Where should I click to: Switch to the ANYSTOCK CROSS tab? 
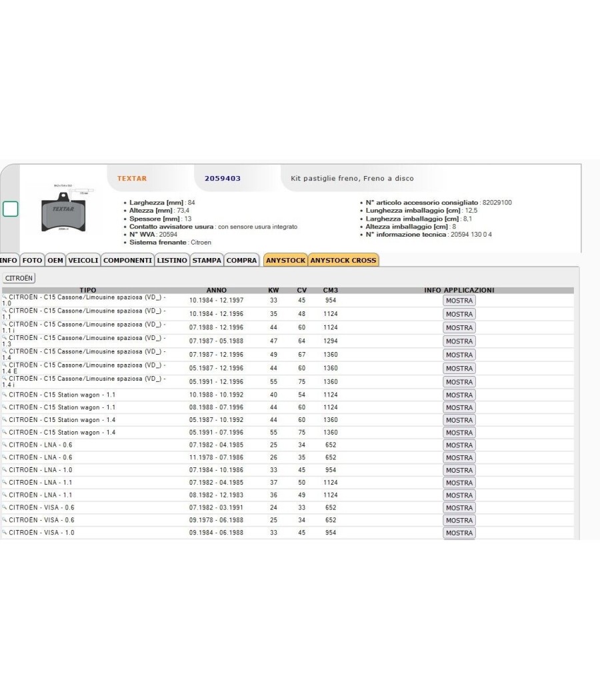tap(343, 260)
